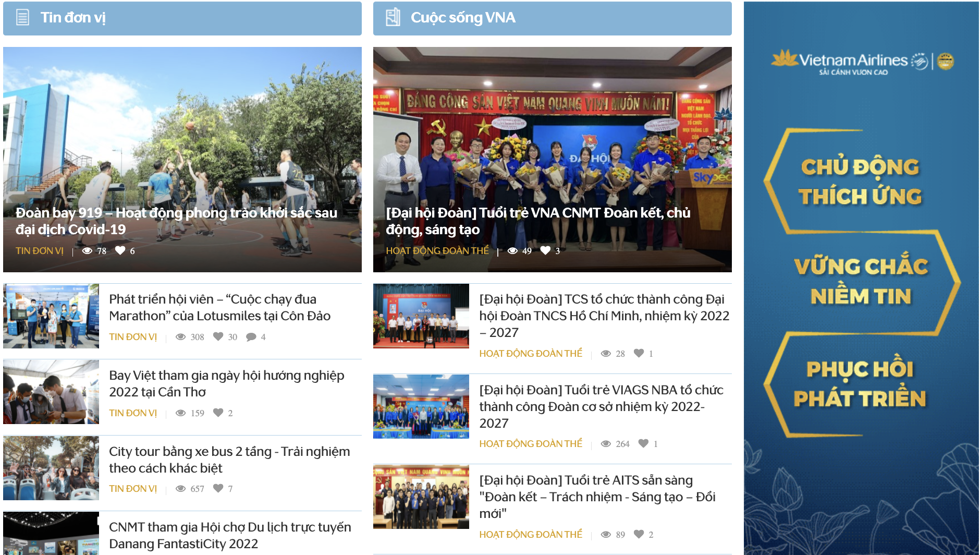980x555 pixels.
Task: Click the Đoàn bay 919 basketball featured image
Action: pos(182,130)
